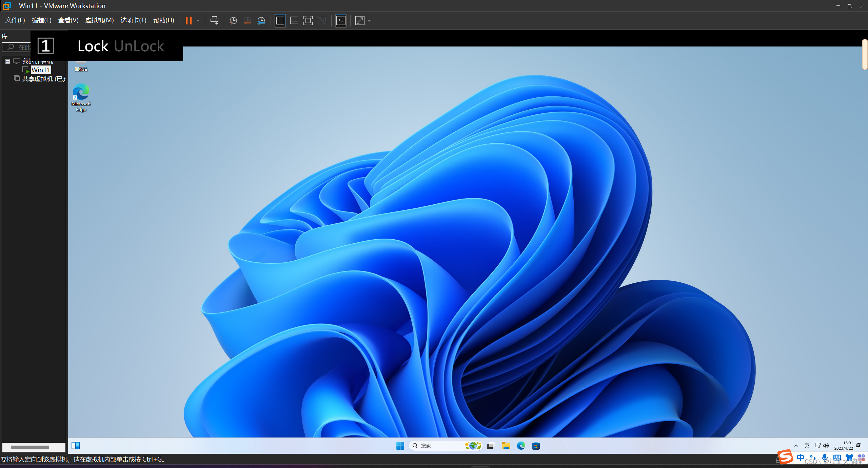Open the Widgets panel on the guest taskbar
Viewport: 868px width, 468px height.
76,446
